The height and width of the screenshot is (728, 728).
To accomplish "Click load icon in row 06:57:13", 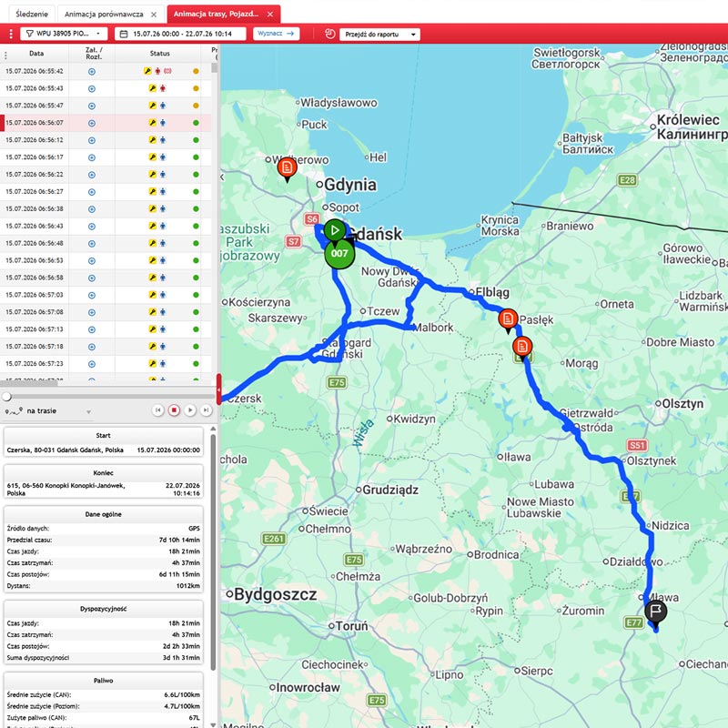I will (x=92, y=329).
